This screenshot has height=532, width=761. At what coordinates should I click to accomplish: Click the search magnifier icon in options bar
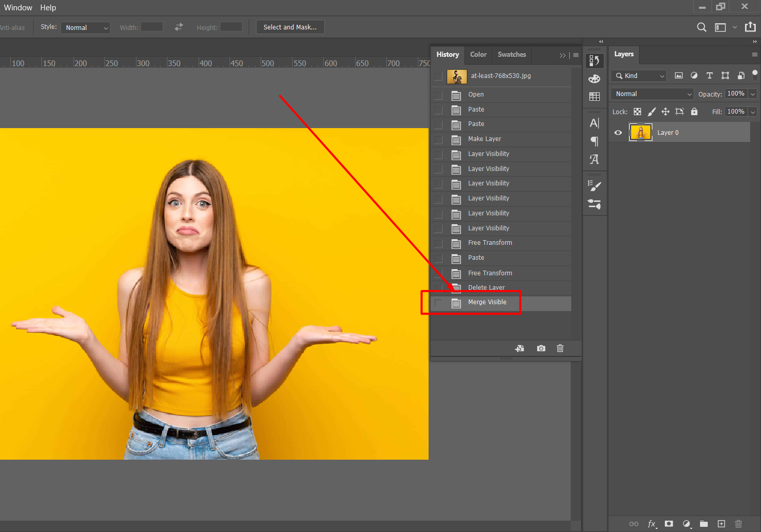[x=701, y=27]
